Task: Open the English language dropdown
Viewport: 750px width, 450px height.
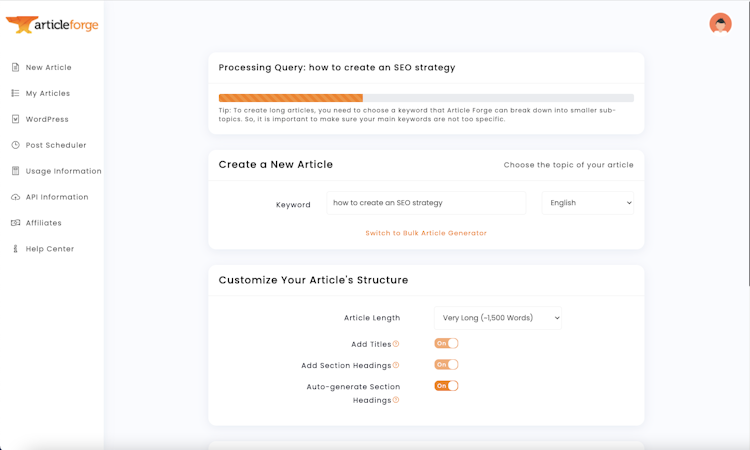Action: click(x=588, y=203)
